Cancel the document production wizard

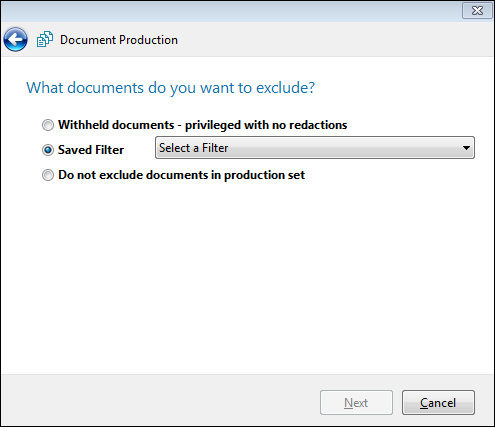coord(438,403)
